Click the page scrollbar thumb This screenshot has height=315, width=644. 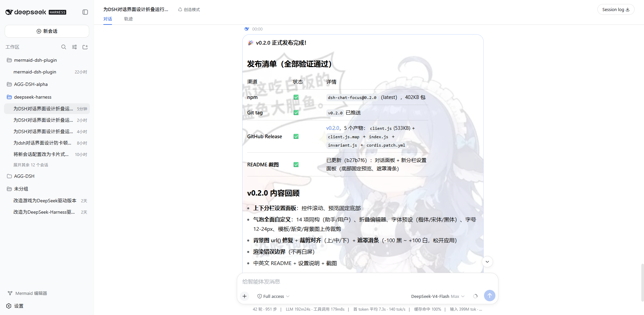coord(642,283)
